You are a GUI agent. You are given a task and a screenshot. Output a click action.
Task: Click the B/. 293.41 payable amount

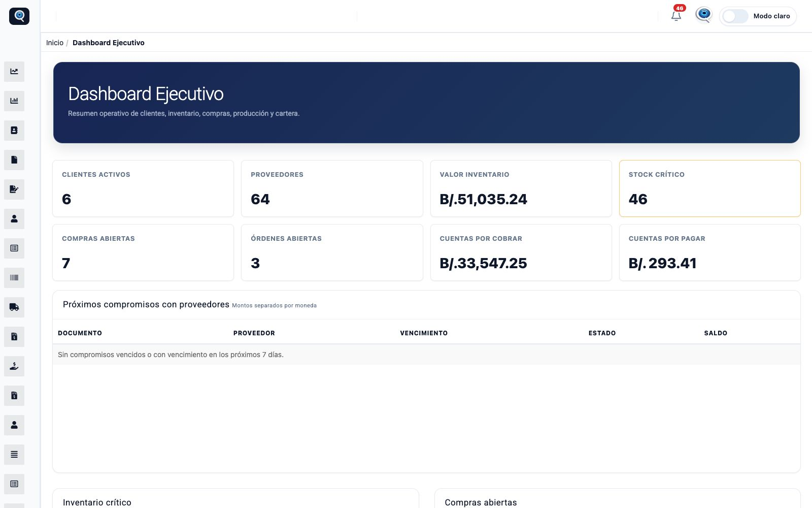coord(662,263)
